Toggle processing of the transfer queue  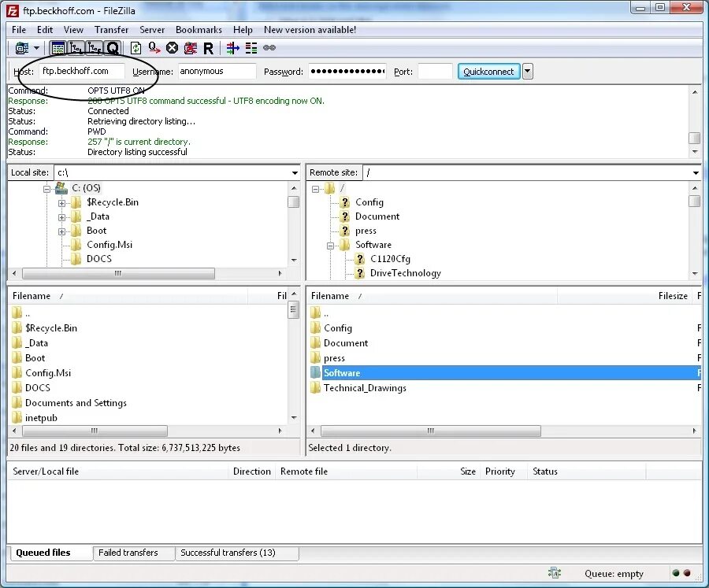click(x=154, y=48)
